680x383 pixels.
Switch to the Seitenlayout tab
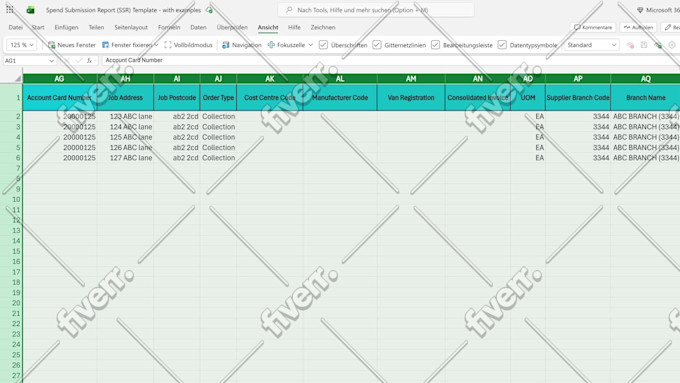point(131,27)
